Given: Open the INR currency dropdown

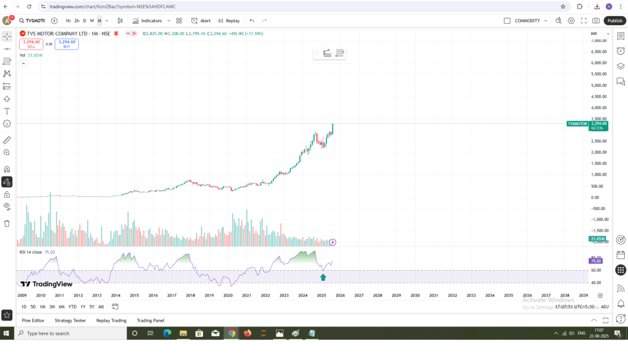Looking at the screenshot, I should click(600, 34).
